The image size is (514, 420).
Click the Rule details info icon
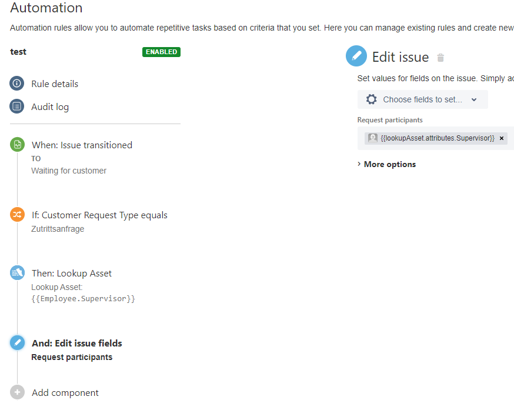(x=17, y=84)
